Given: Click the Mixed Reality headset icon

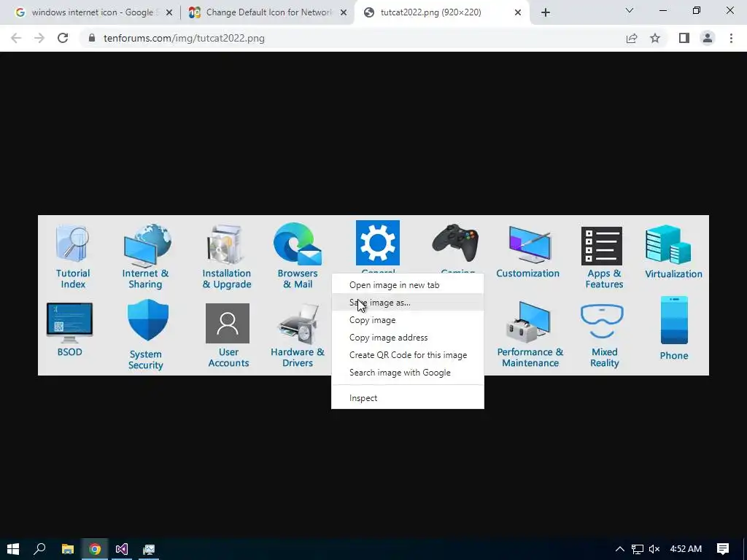Looking at the screenshot, I should coord(602,322).
